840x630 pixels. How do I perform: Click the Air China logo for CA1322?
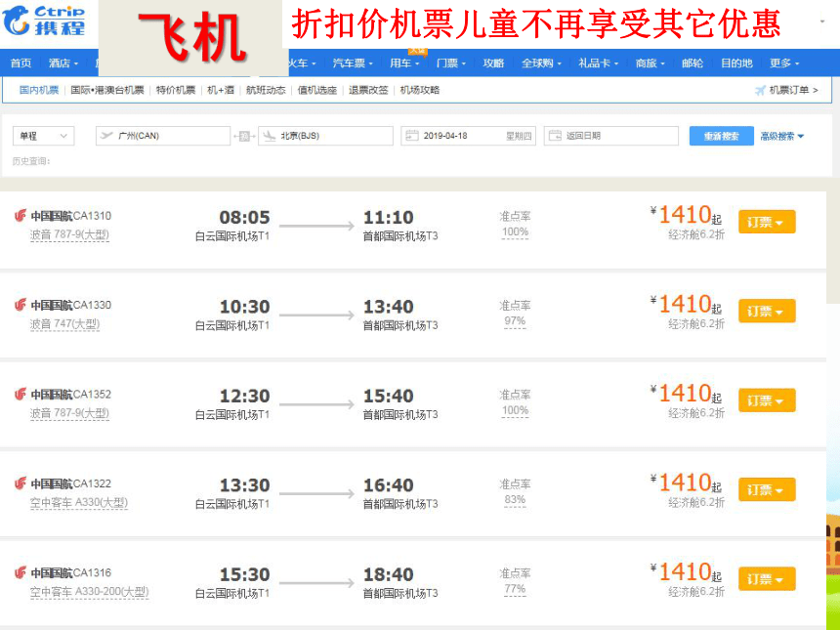(x=21, y=483)
